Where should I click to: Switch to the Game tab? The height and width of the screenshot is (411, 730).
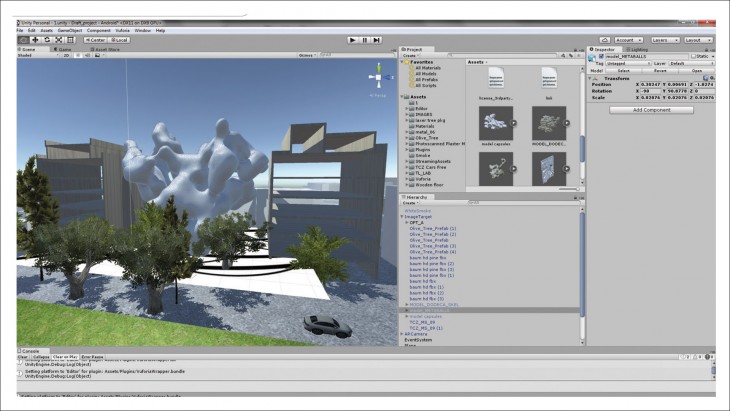pos(63,48)
